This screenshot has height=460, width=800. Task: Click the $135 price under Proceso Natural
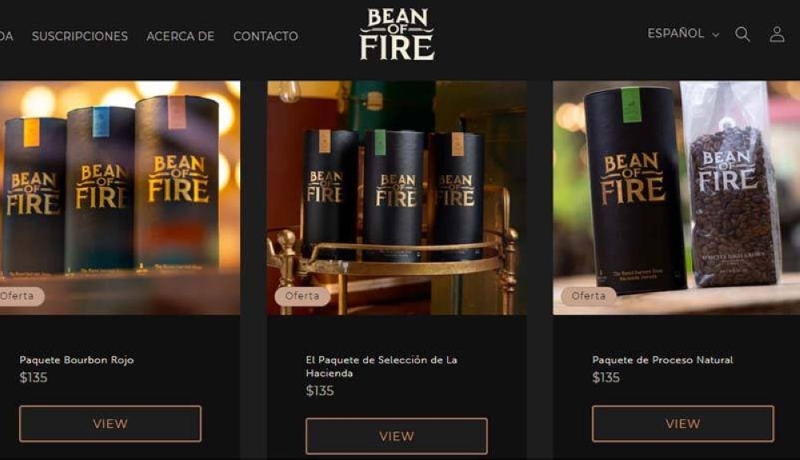click(x=606, y=377)
